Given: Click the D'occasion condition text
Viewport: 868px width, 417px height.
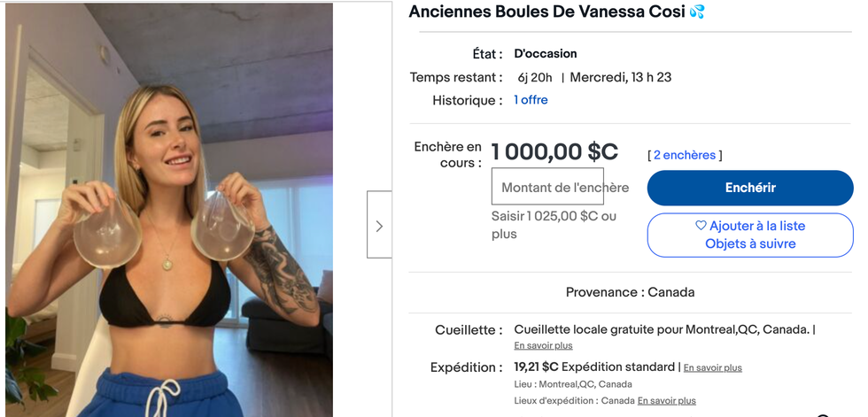Looking at the screenshot, I should [x=546, y=54].
